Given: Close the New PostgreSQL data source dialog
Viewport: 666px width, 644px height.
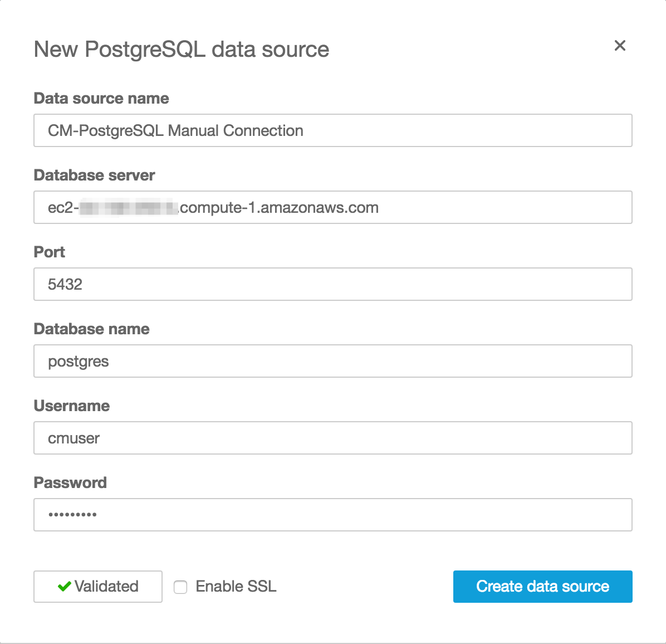Looking at the screenshot, I should click(x=620, y=46).
